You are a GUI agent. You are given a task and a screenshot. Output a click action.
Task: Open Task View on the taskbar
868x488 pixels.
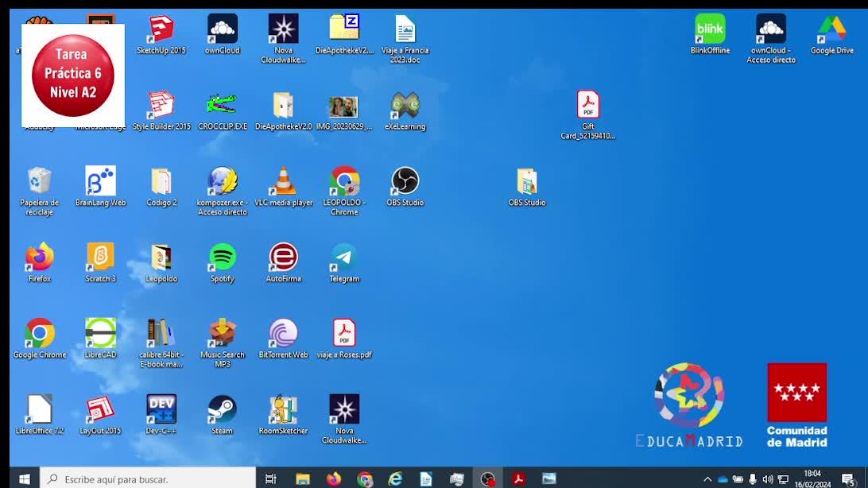click(271, 479)
